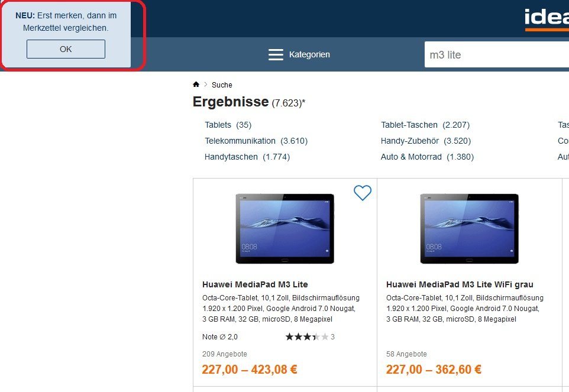Image resolution: width=569 pixels, height=392 pixels.
Task: Open the Kategorien hamburger menu icon
Action: pos(276,54)
